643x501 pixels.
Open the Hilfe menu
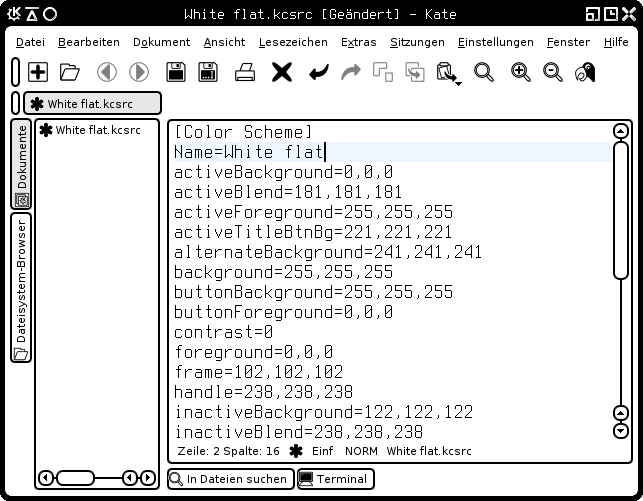pyautogui.click(x=616, y=42)
